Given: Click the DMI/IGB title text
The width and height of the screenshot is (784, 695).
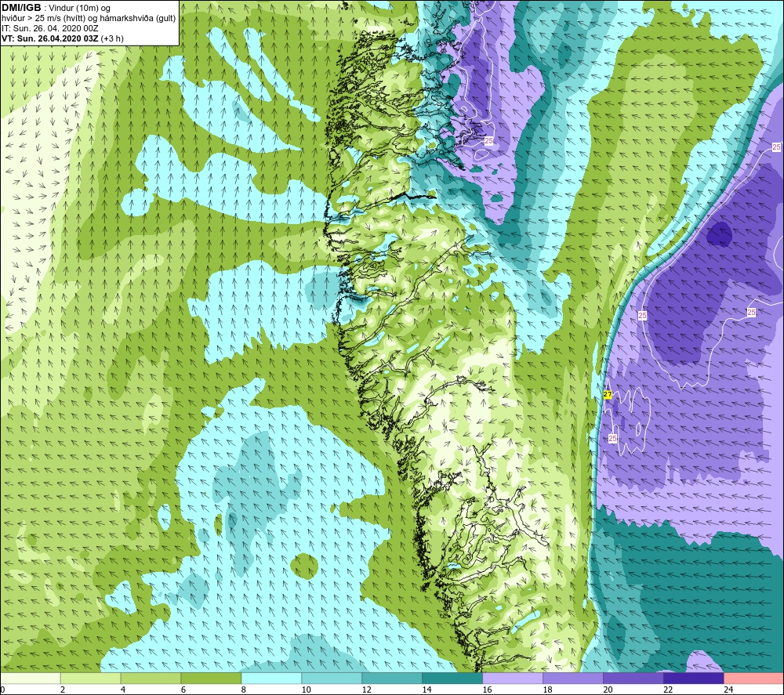Looking at the screenshot, I should click(21, 8).
